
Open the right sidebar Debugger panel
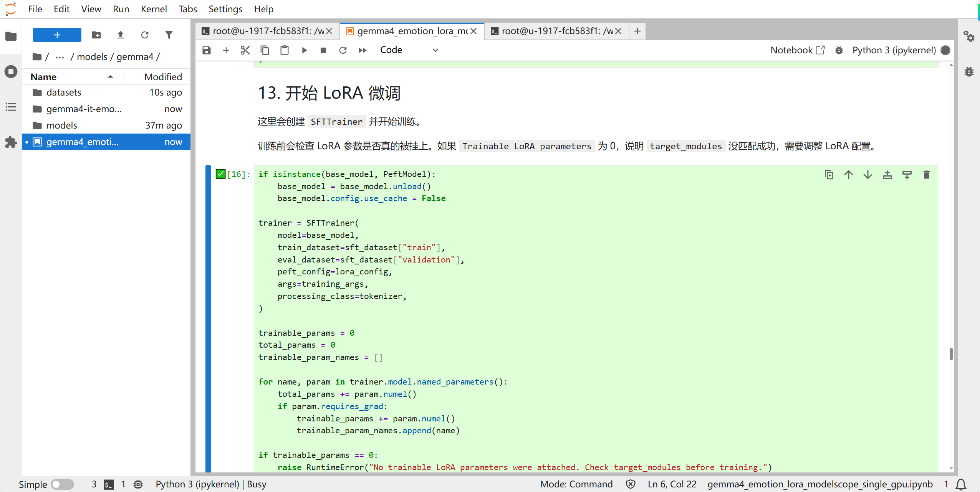coord(969,72)
